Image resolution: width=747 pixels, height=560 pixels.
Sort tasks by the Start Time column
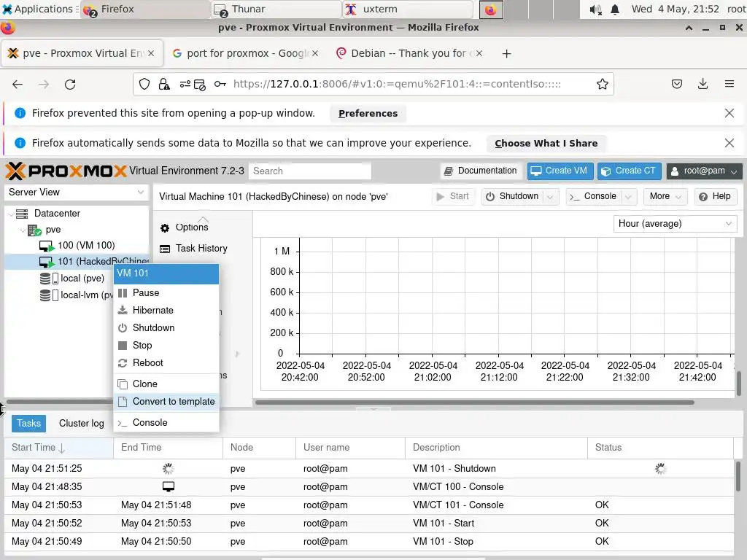pos(58,448)
